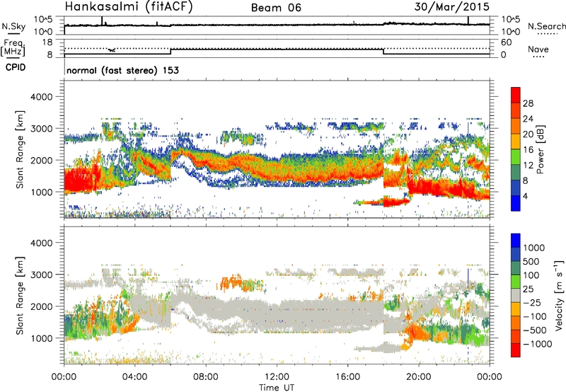Click the velocity colorbar label '1000'
566x392 pixels.
(533, 248)
